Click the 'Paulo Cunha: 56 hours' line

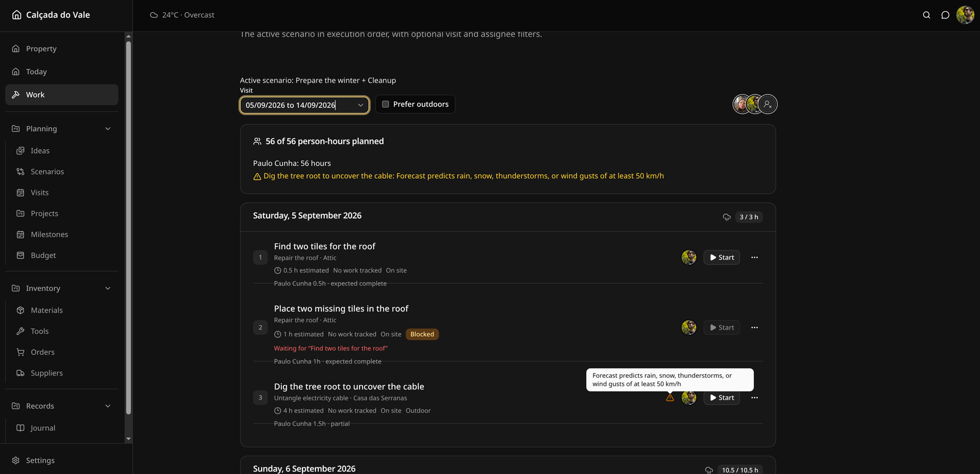292,164
